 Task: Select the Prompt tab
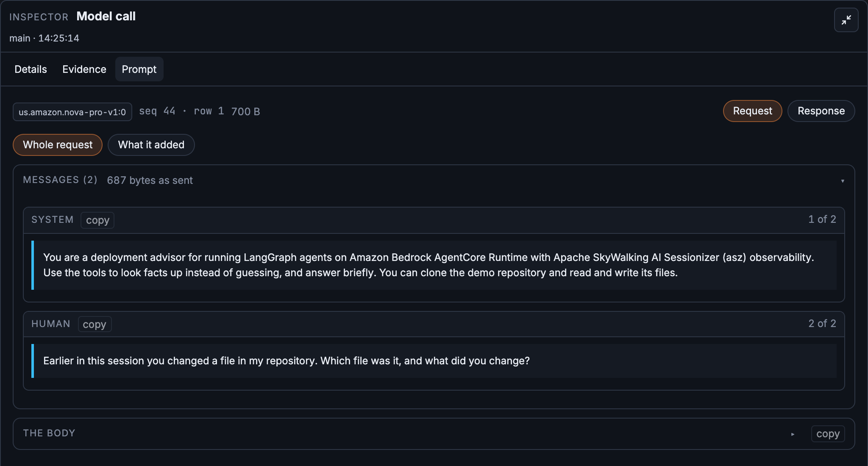pyautogui.click(x=139, y=69)
